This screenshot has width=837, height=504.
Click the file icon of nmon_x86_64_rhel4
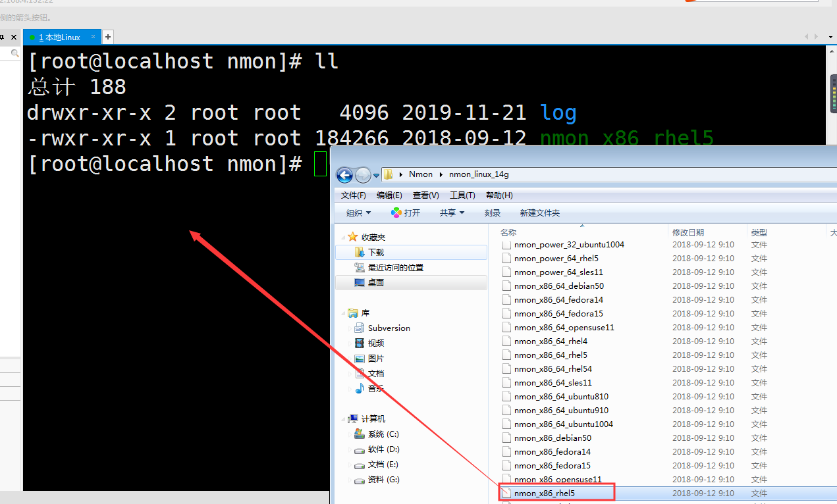506,341
